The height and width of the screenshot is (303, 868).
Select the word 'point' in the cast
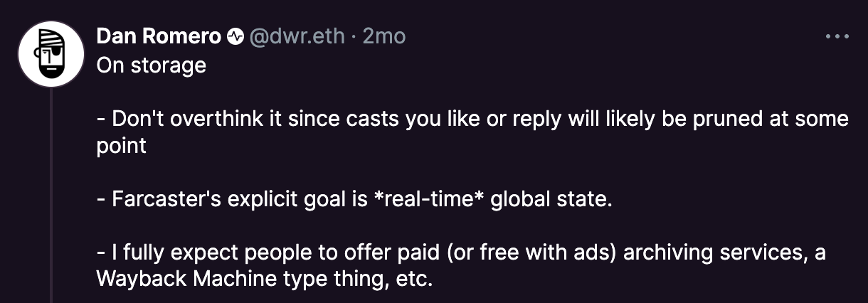(122, 146)
